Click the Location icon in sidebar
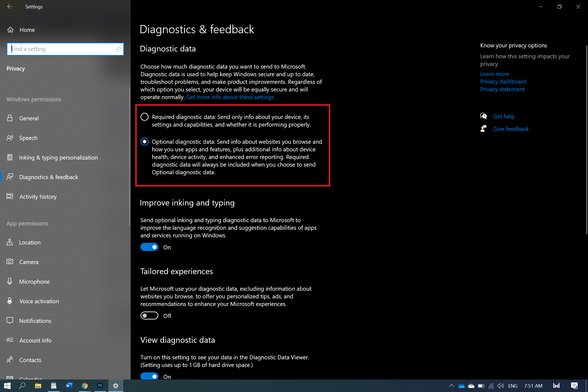 tap(10, 242)
